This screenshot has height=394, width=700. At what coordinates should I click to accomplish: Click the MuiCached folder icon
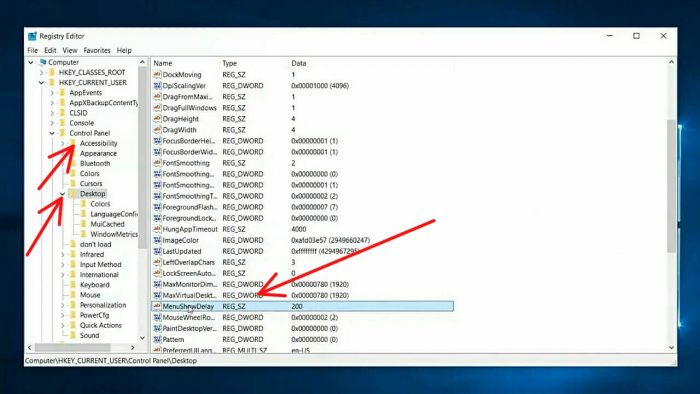(83, 224)
